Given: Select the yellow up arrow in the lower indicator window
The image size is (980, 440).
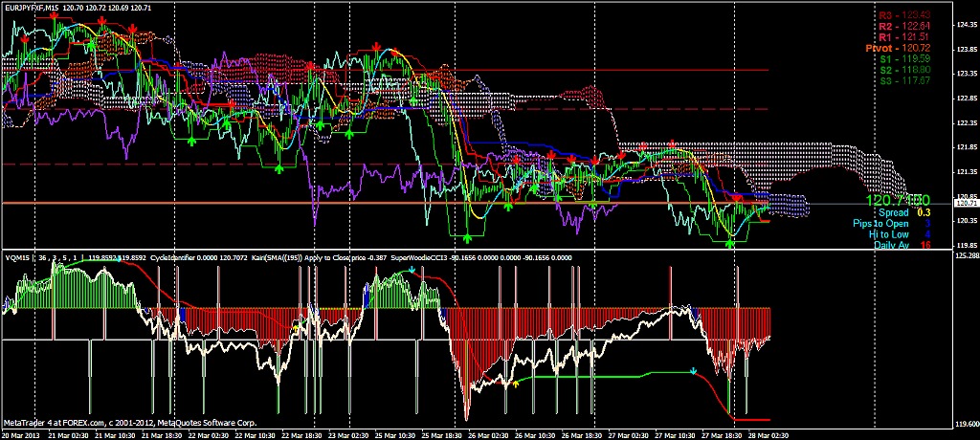Looking at the screenshot, I should 516,383.
